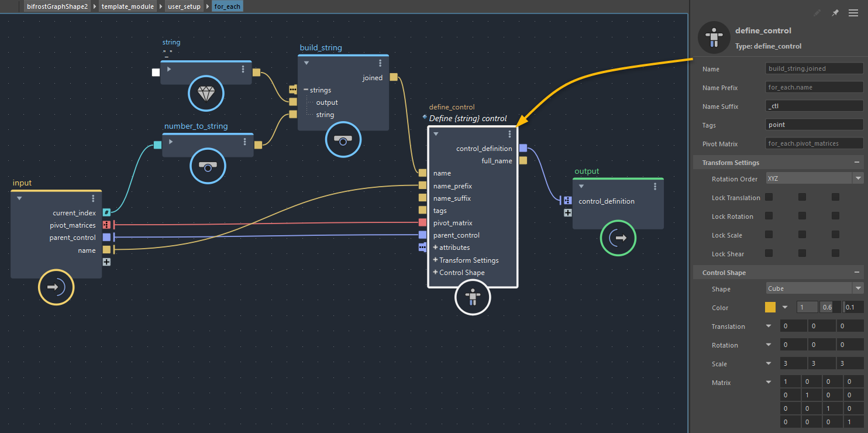Image resolution: width=868 pixels, height=433 pixels.
Task: Click the character icon below the define_control node
Action: (472, 297)
